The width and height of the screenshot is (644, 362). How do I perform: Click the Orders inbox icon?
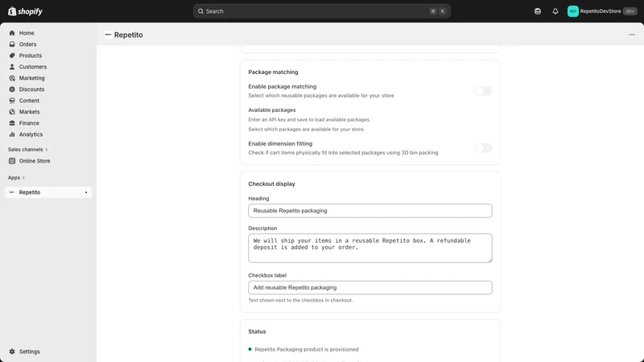click(x=12, y=44)
